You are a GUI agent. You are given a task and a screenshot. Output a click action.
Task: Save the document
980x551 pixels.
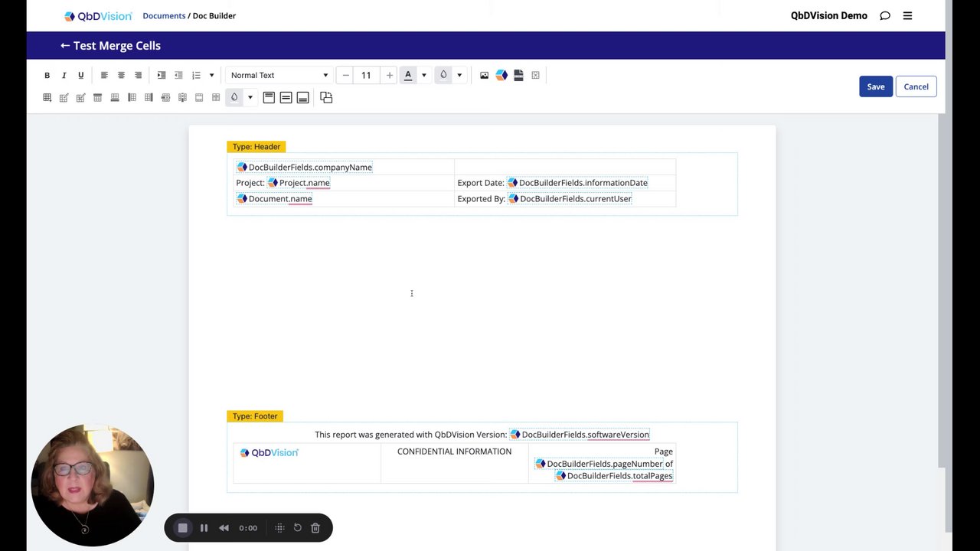click(x=876, y=86)
